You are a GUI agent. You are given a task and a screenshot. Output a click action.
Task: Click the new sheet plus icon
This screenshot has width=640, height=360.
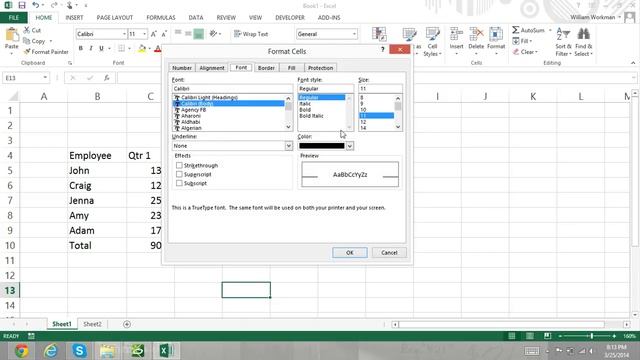127,324
